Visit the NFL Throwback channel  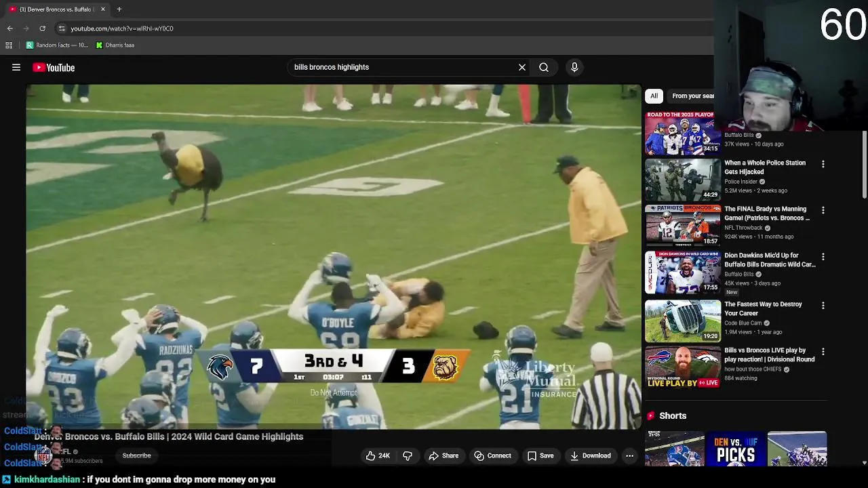744,228
